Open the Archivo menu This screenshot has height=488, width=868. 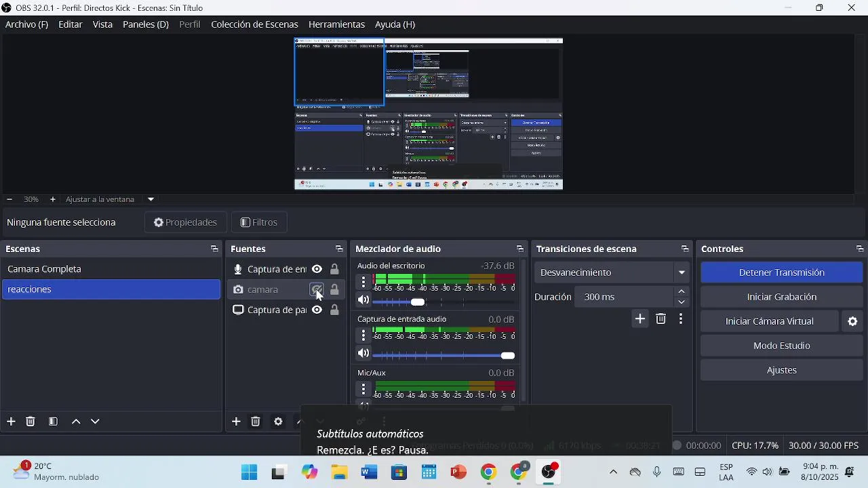tap(26, 24)
